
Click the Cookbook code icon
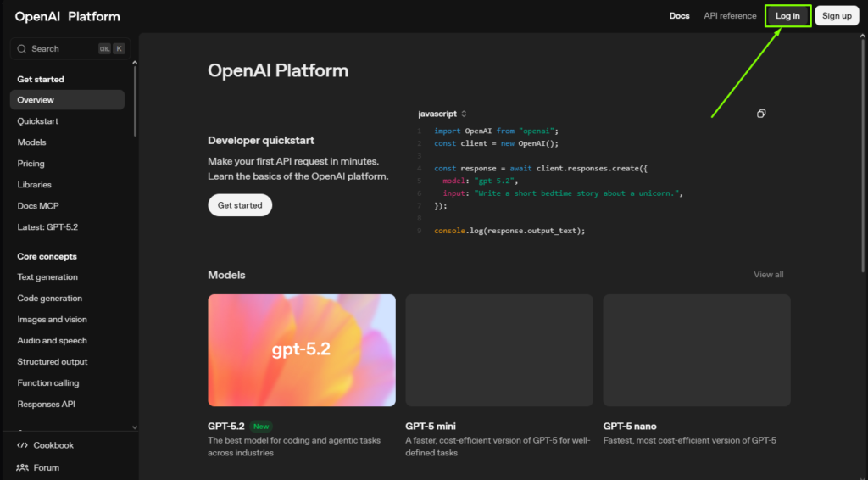pos(22,445)
